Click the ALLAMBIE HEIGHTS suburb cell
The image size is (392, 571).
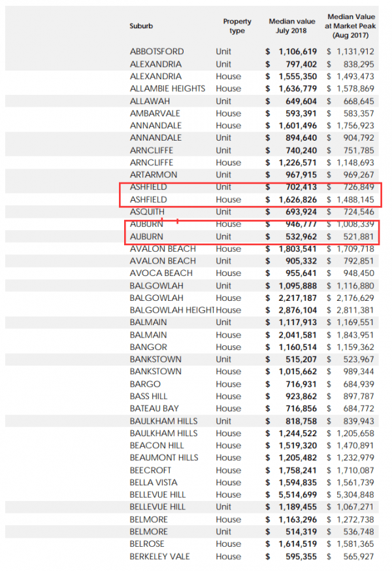[167, 88]
